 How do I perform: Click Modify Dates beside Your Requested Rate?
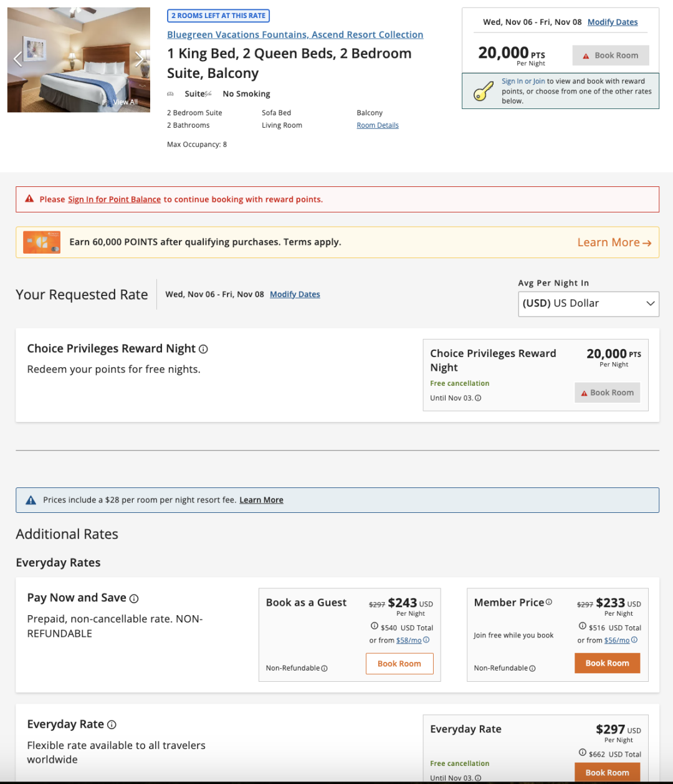295,294
